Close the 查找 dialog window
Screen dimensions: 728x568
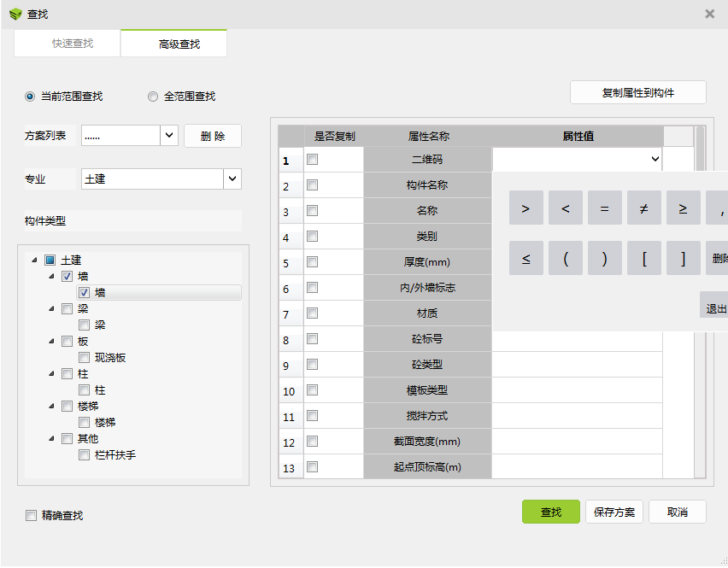pyautogui.click(x=709, y=14)
